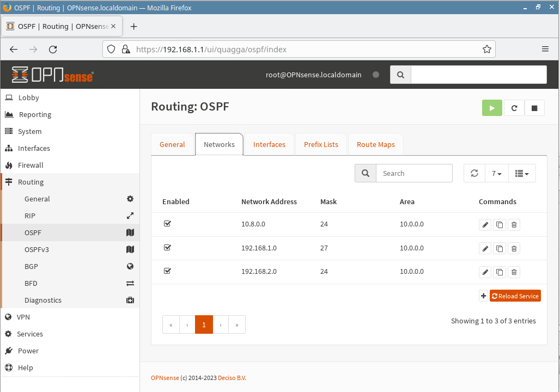This screenshot has width=560, height=392.
Task: Expand the Firewall sidebar menu
Action: (x=31, y=165)
